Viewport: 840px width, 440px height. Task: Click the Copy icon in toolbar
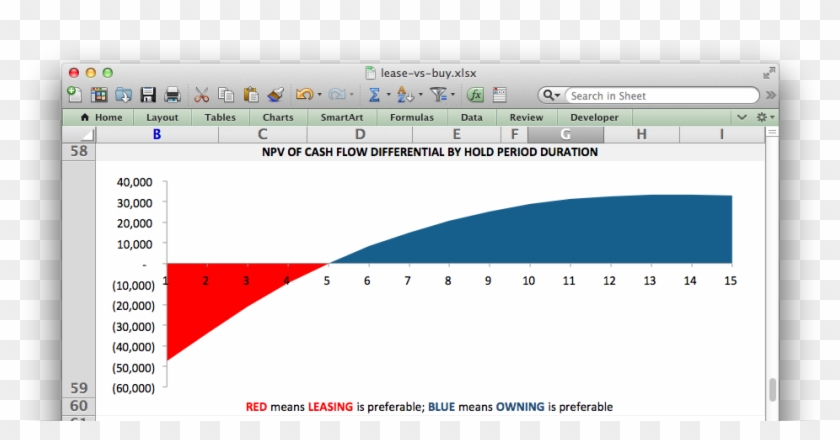(x=226, y=95)
